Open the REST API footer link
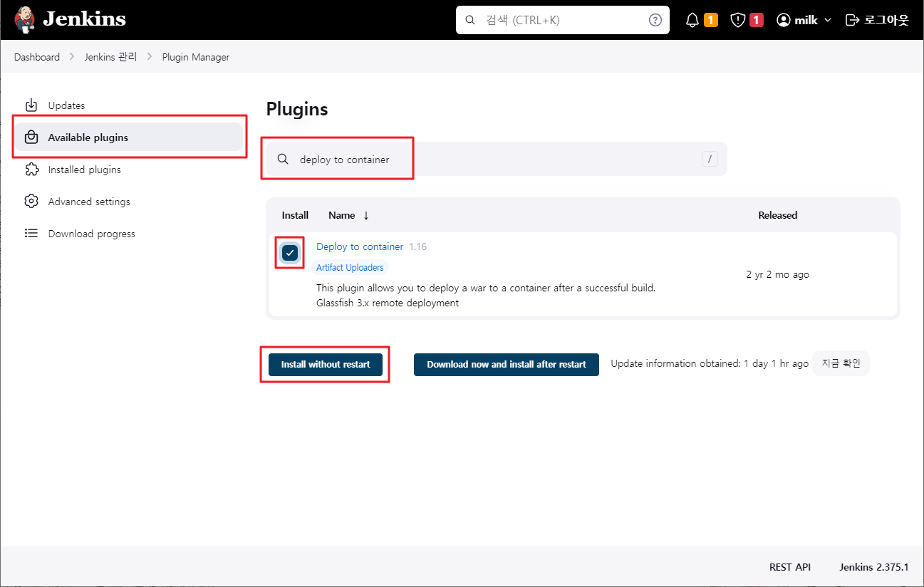 [x=790, y=567]
